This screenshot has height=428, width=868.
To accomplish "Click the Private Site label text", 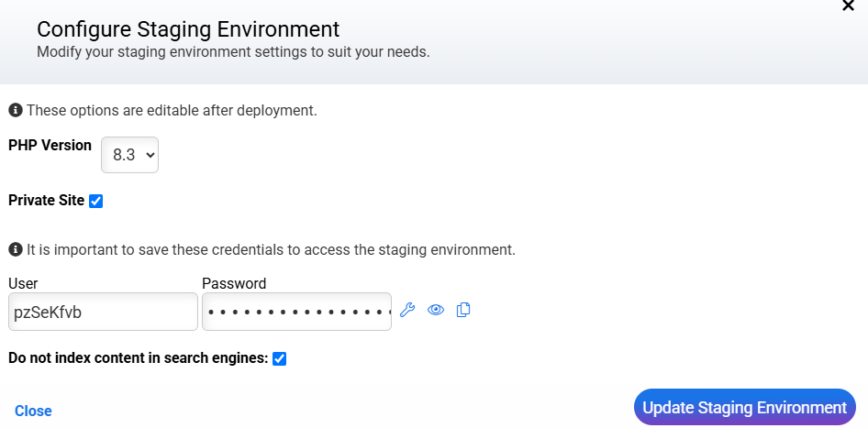I will 46,201.
